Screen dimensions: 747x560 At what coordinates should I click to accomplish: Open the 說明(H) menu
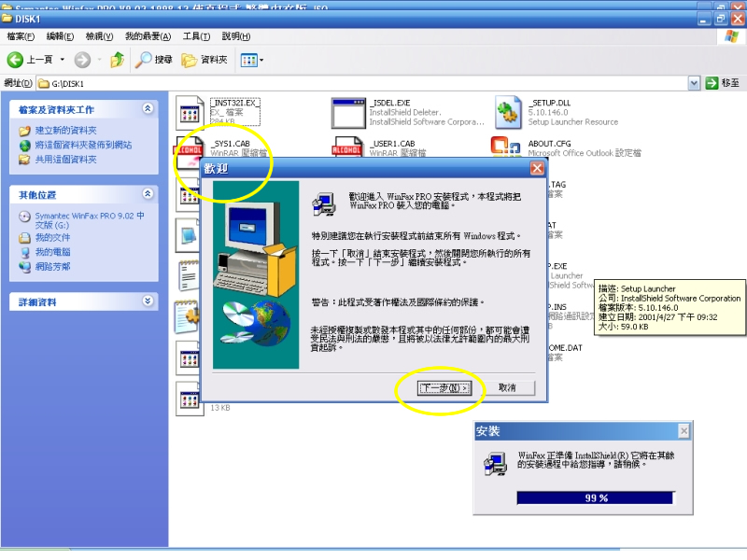(236, 36)
